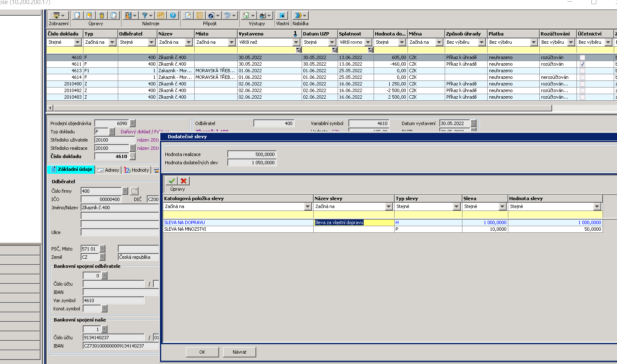
Task: Click the Zobrazení eye view icon
Action: [x=57, y=16]
